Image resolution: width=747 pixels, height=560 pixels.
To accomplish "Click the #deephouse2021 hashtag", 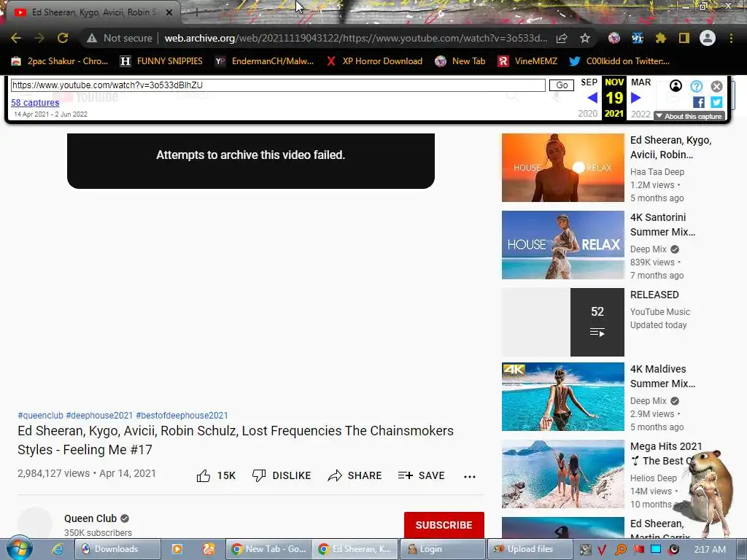I will click(x=99, y=415).
